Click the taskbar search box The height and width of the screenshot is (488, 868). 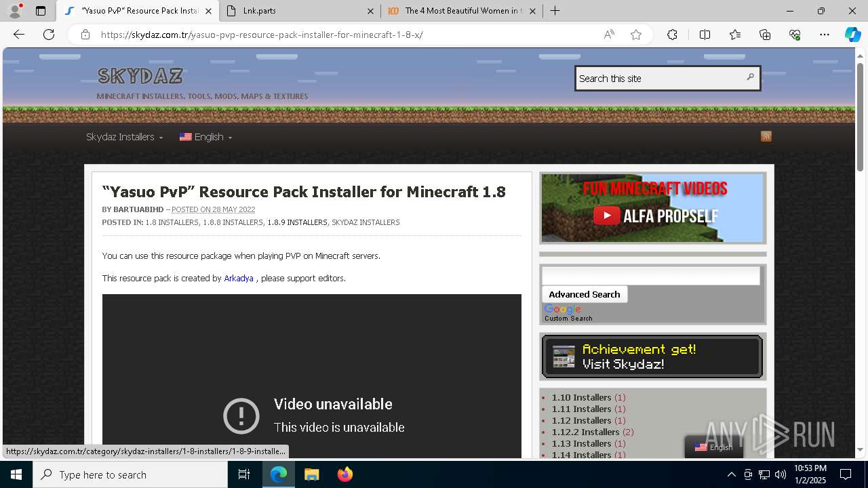[130, 474]
